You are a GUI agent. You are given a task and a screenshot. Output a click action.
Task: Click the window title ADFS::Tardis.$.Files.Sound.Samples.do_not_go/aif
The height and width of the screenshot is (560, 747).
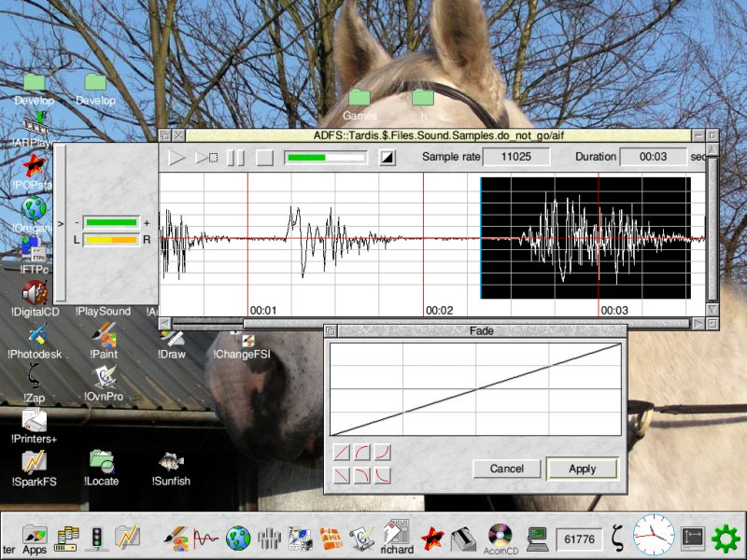click(x=438, y=135)
